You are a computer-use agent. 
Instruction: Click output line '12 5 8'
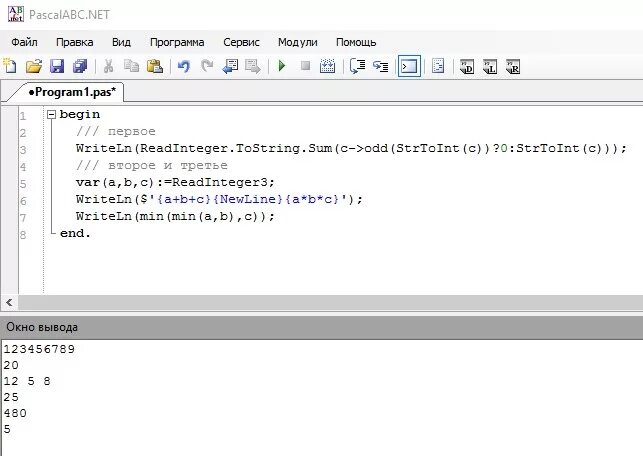27,381
